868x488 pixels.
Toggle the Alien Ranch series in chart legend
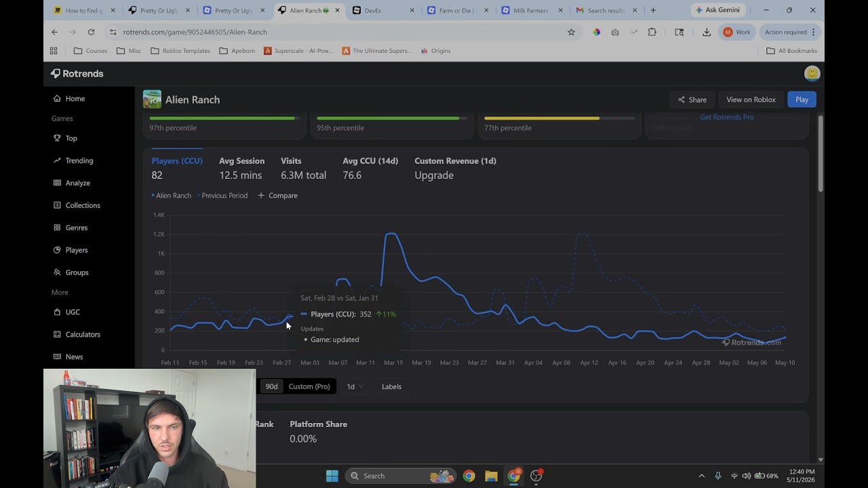[x=172, y=195]
